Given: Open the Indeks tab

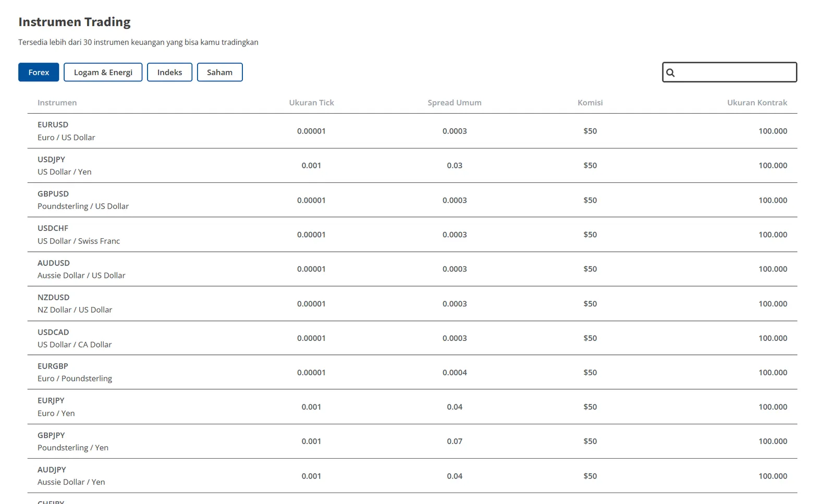Looking at the screenshot, I should pyautogui.click(x=170, y=72).
